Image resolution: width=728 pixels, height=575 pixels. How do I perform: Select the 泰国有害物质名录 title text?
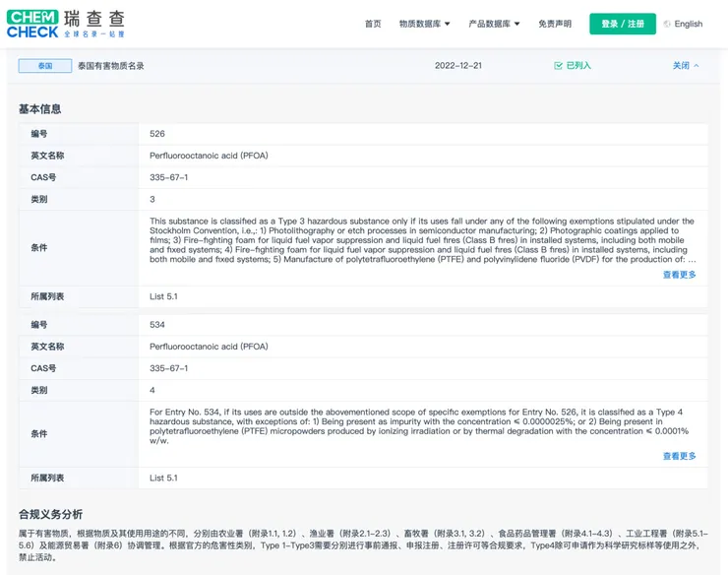(111, 66)
